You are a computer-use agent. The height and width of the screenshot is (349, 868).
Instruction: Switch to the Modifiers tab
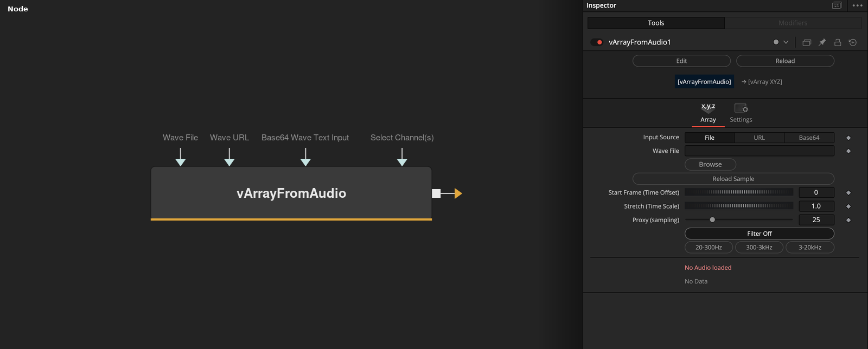(x=793, y=23)
